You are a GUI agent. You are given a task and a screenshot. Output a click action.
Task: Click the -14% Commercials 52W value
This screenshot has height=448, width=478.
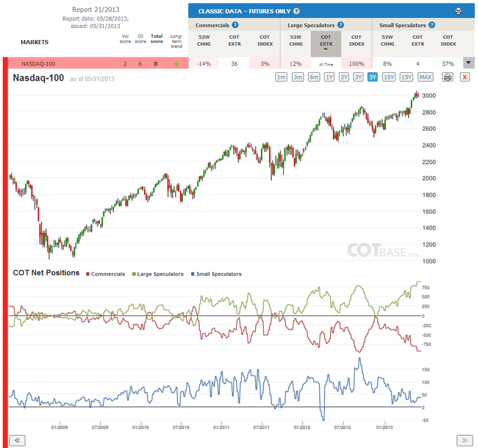tap(204, 64)
